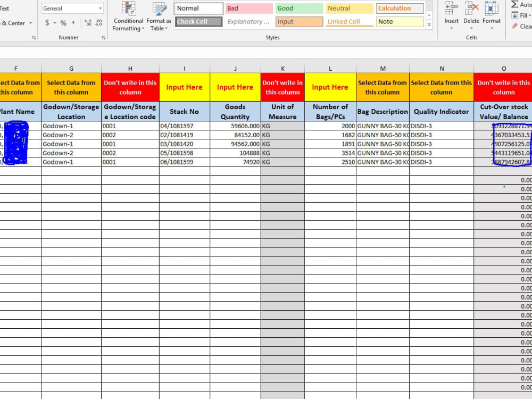Open Alignment dialog launcher
This screenshot has height=399, width=532.
point(34,38)
